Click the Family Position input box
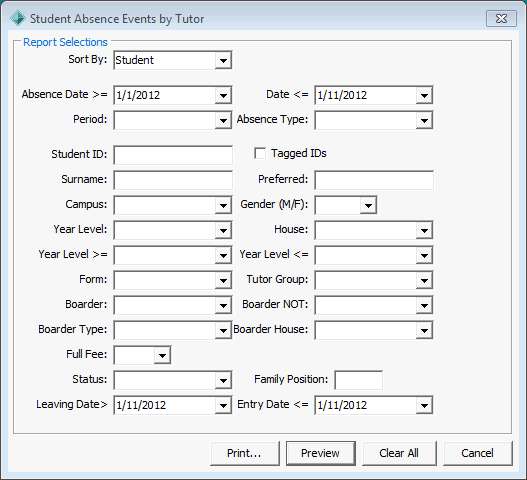Viewport: 527px width, 480px height. pyautogui.click(x=359, y=380)
